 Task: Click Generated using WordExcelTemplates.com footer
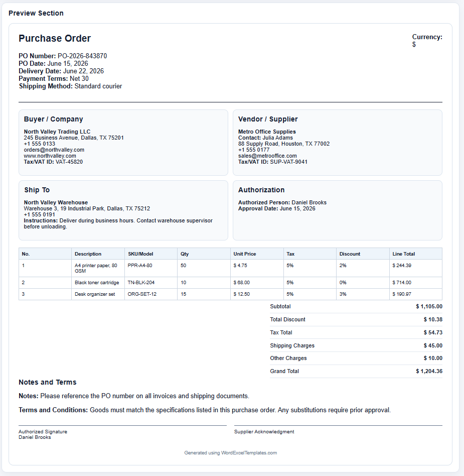coord(230,453)
